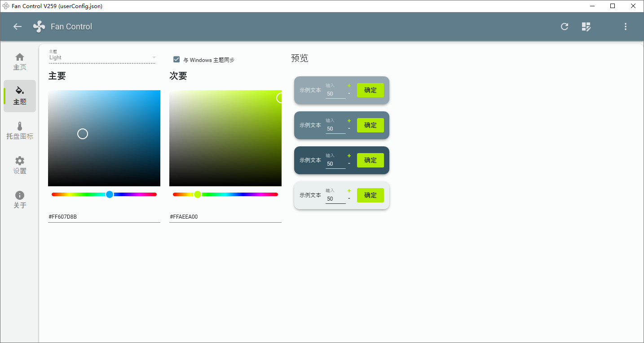The height and width of the screenshot is (343, 644).
Task: View 关于 about page via info icon
Action: (19, 199)
